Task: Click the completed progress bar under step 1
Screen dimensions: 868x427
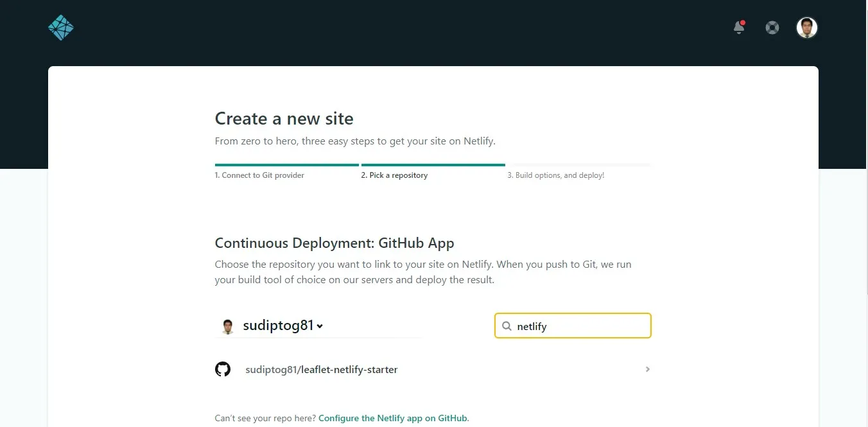Action: 286,164
